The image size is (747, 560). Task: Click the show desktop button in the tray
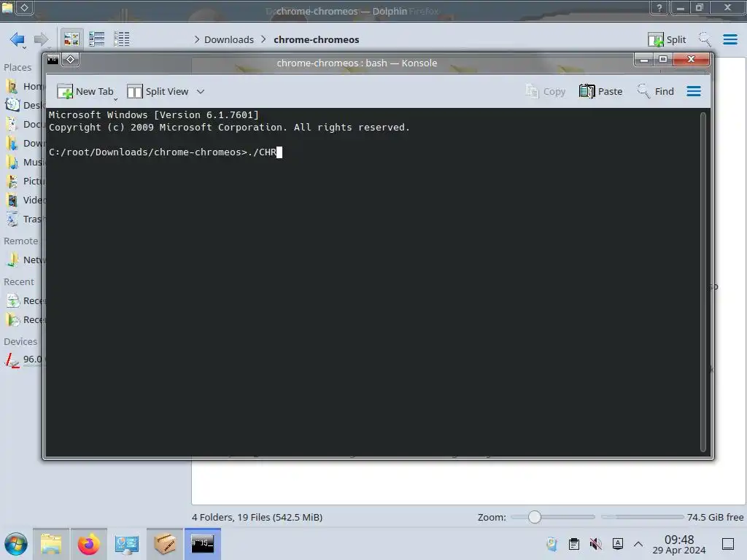pyautogui.click(x=728, y=544)
